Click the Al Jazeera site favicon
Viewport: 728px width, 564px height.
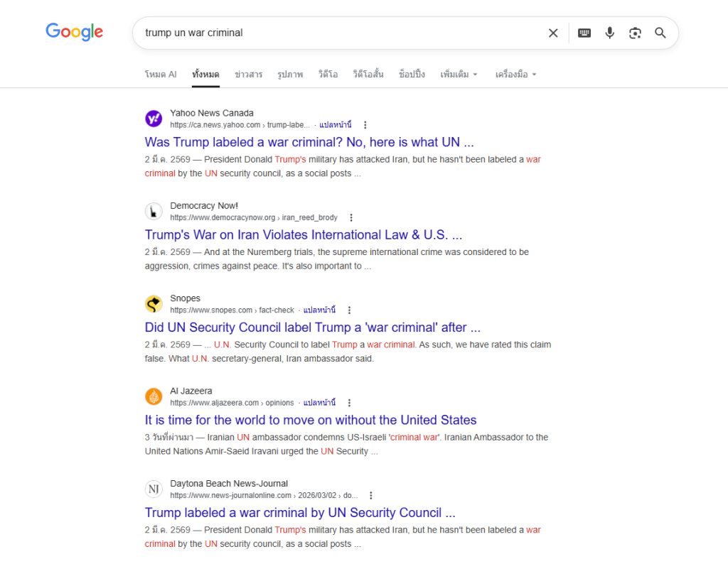(x=154, y=396)
